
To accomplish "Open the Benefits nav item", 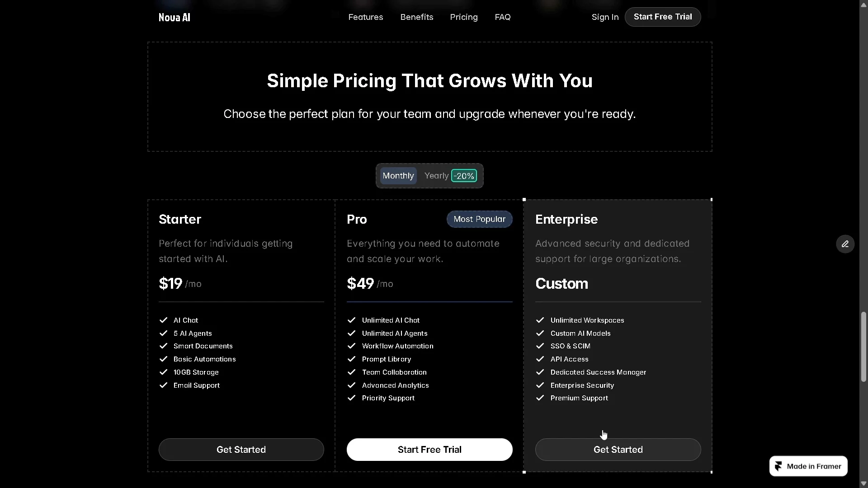I will tap(416, 17).
